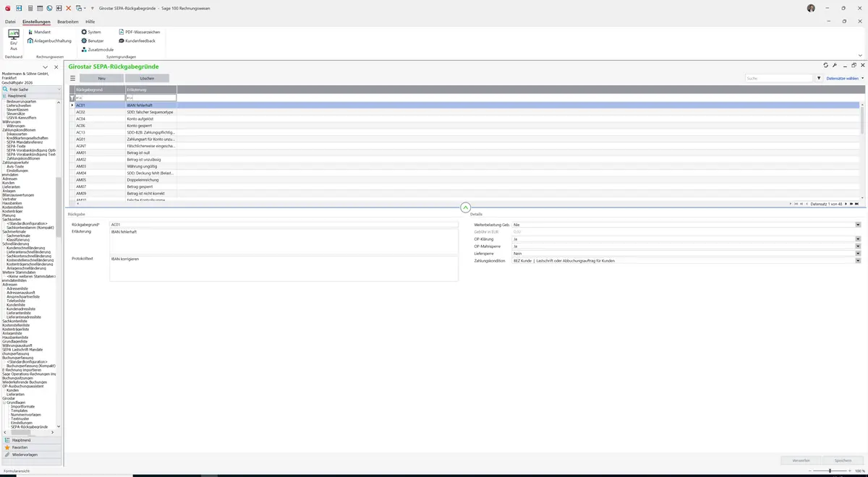Open the Datensätze wählen dropdown
The height and width of the screenshot is (477, 868).
(845, 78)
